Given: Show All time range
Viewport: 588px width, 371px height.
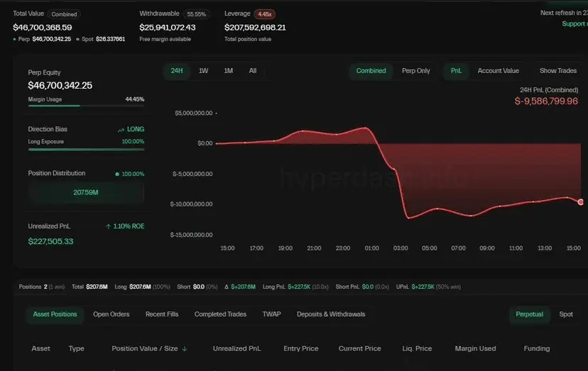Looking at the screenshot, I should [x=253, y=71].
